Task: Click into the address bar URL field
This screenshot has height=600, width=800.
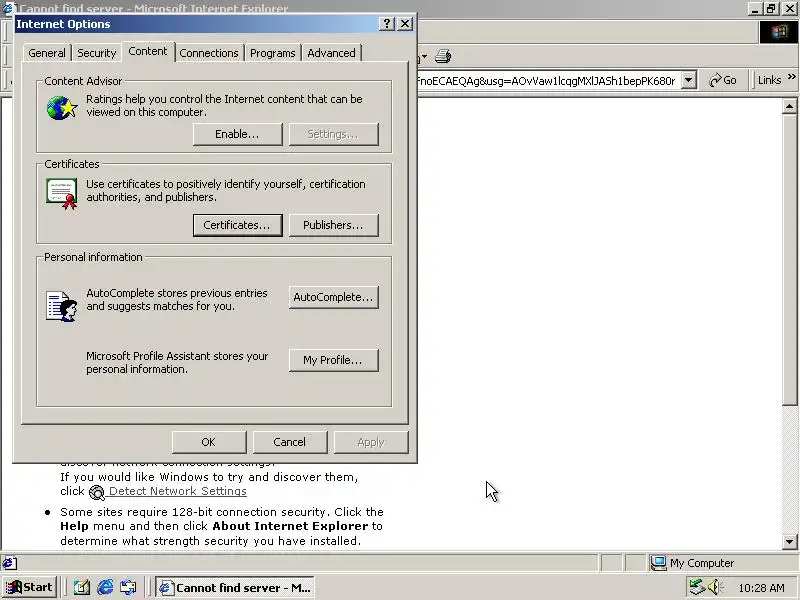Action: (548, 81)
